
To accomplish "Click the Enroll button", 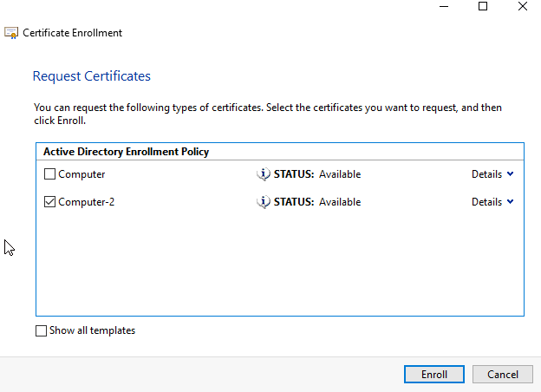I will click(434, 375).
